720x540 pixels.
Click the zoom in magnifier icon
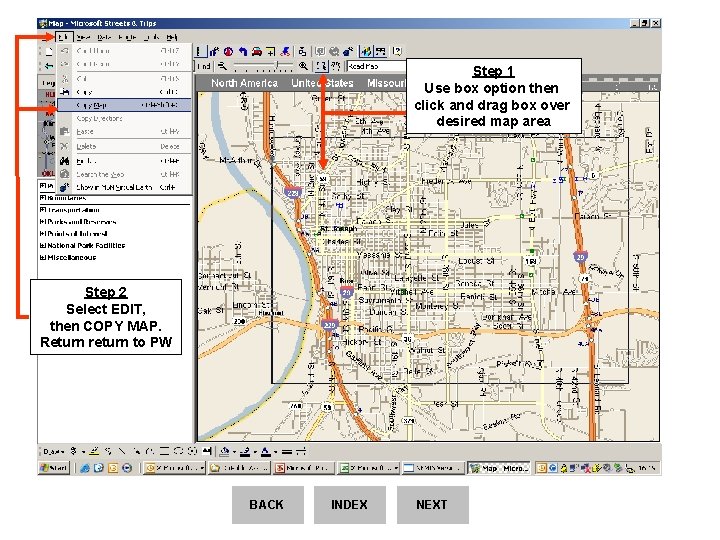click(303, 66)
